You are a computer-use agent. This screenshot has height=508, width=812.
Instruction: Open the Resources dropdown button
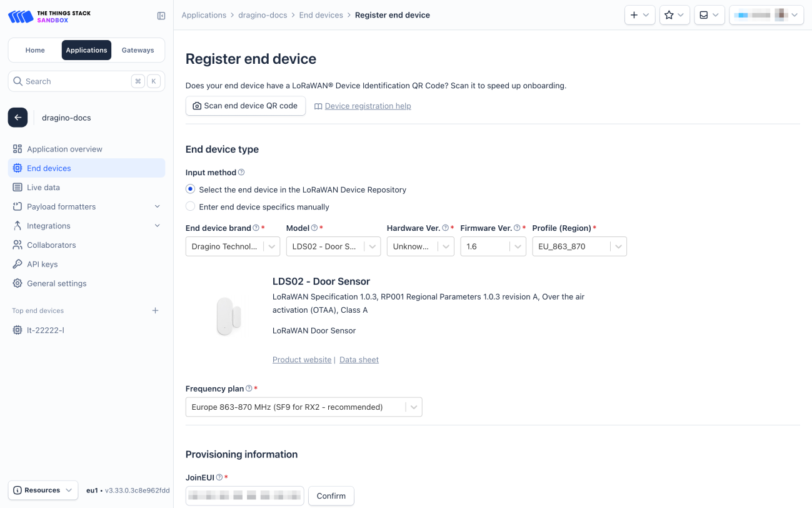(43, 490)
